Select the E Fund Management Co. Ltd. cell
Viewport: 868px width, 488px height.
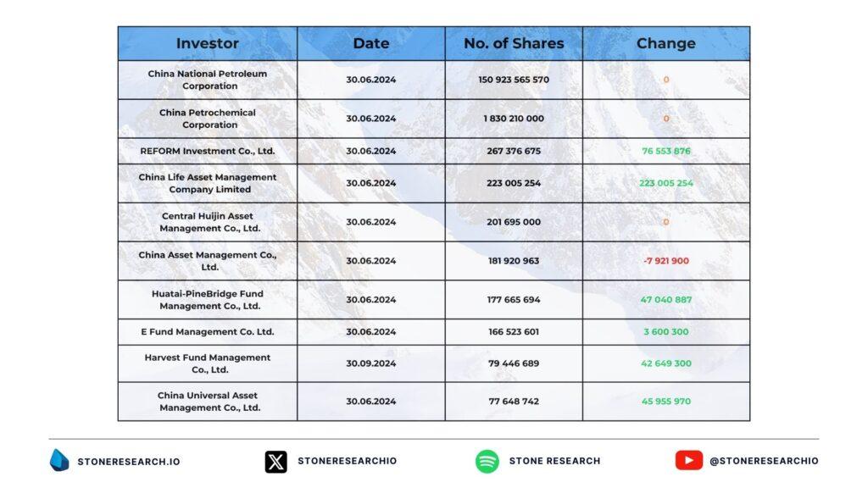click(208, 331)
